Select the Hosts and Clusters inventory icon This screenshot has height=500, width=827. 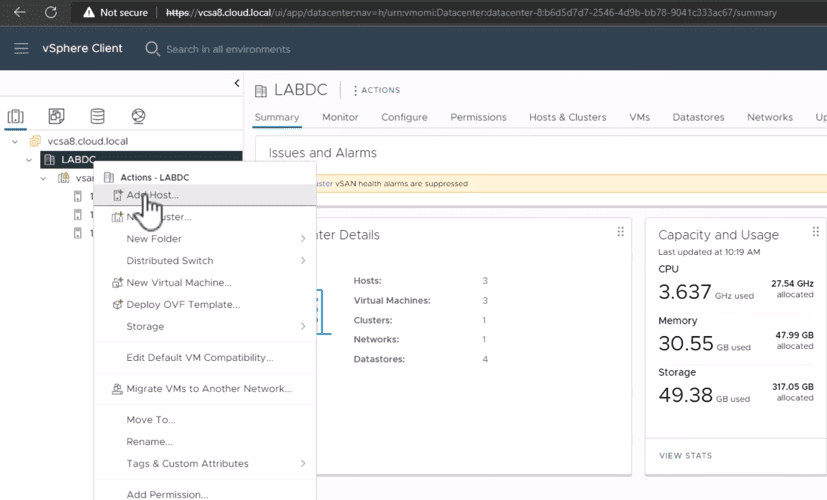[15, 116]
